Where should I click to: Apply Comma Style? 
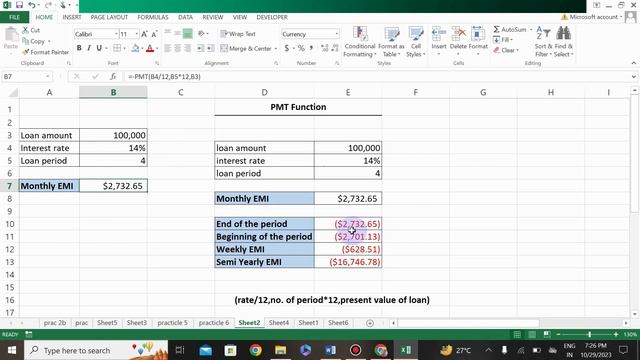[x=311, y=48]
